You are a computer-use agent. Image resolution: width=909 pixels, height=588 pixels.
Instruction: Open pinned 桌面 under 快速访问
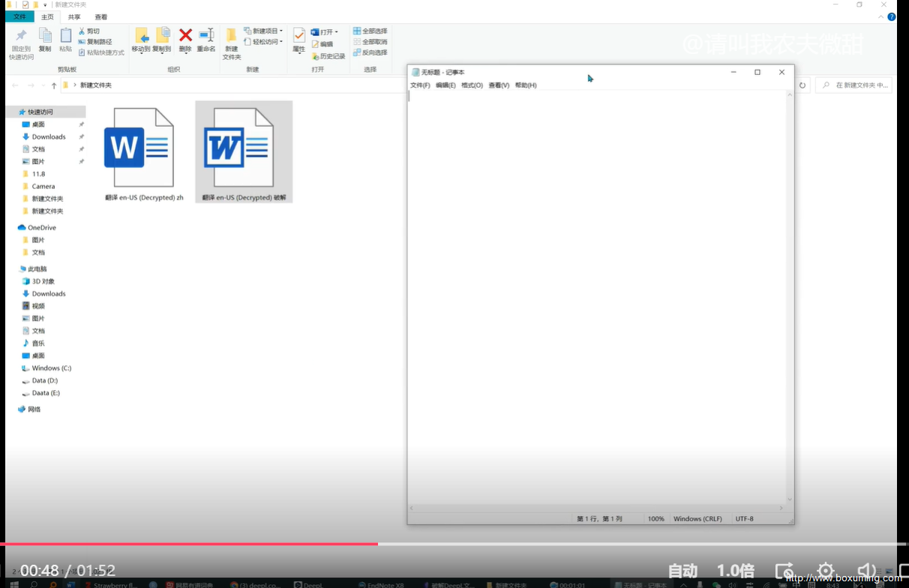pos(38,124)
